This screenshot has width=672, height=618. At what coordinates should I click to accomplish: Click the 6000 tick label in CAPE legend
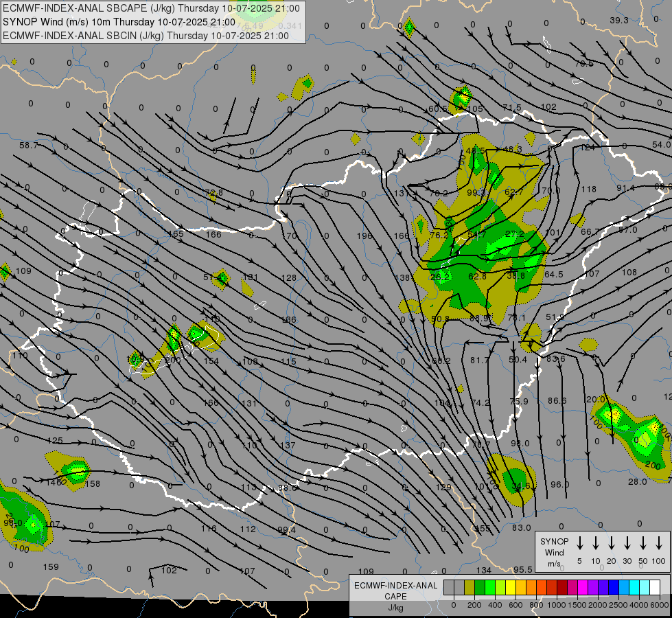point(660,605)
